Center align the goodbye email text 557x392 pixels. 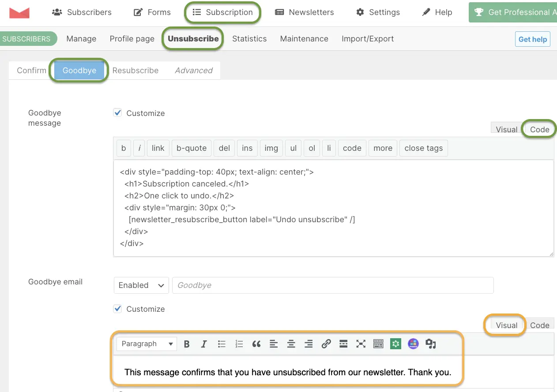(x=291, y=343)
